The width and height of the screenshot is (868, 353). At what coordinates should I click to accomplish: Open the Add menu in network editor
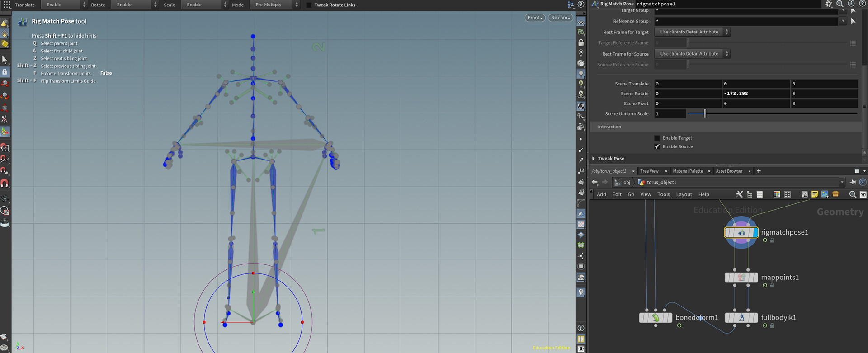coord(601,194)
